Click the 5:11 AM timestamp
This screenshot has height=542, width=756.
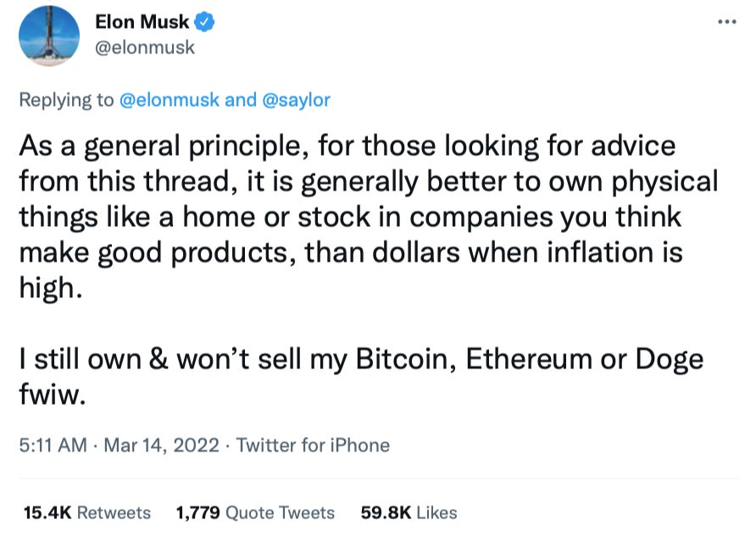52,445
